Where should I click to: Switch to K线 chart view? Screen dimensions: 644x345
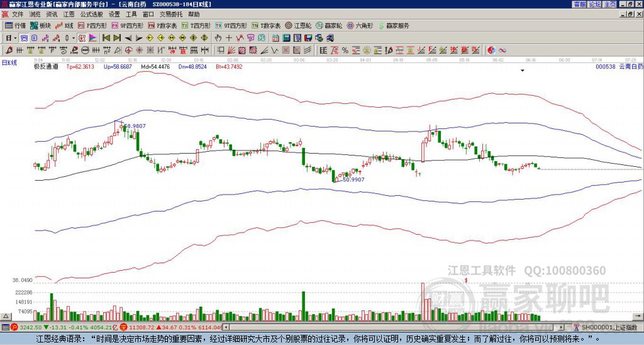pos(64,25)
